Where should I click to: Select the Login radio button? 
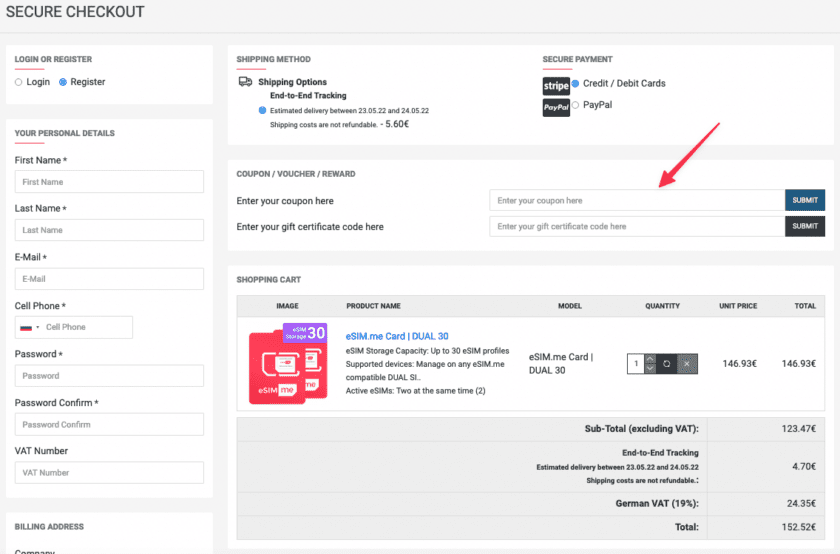[x=19, y=82]
